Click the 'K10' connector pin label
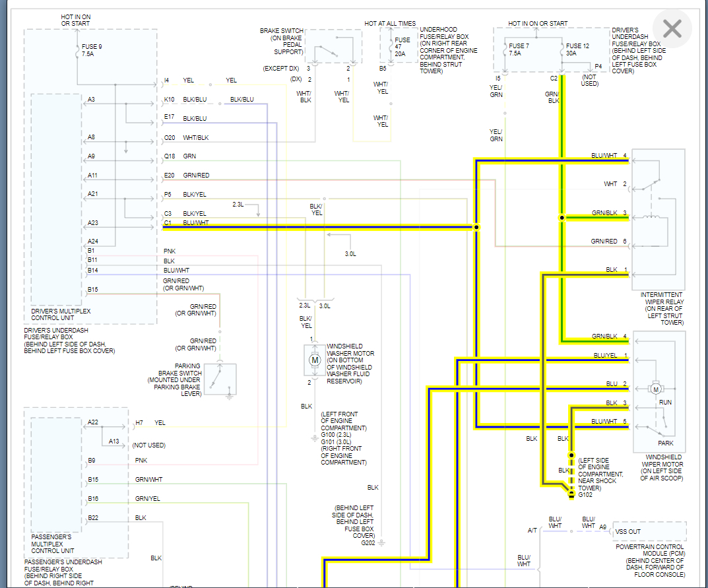 (x=170, y=100)
